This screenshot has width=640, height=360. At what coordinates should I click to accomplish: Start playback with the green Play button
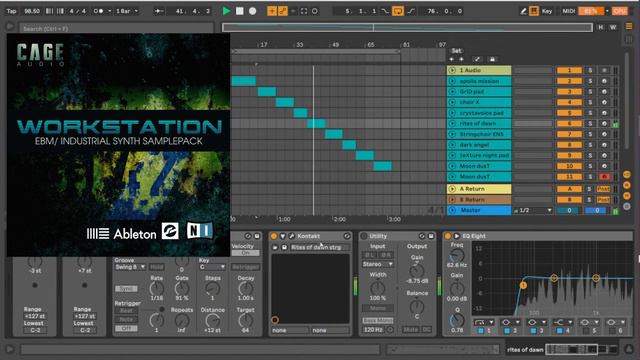click(x=227, y=11)
